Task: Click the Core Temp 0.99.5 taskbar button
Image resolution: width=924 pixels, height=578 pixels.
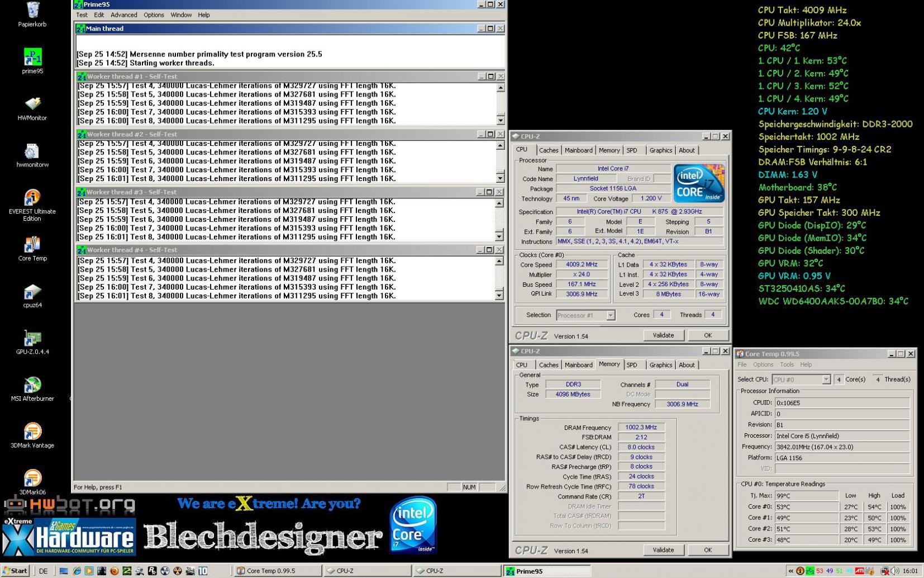Action: (277, 571)
